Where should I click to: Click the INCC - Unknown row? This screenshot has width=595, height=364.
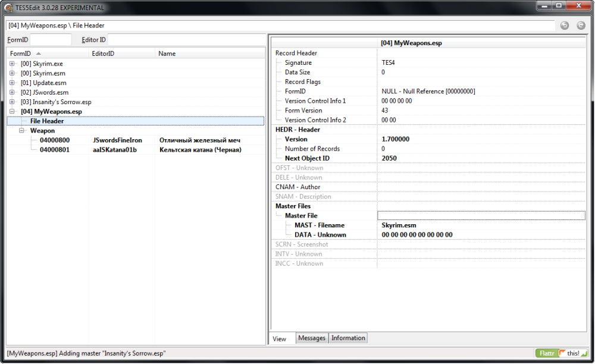click(x=428, y=263)
